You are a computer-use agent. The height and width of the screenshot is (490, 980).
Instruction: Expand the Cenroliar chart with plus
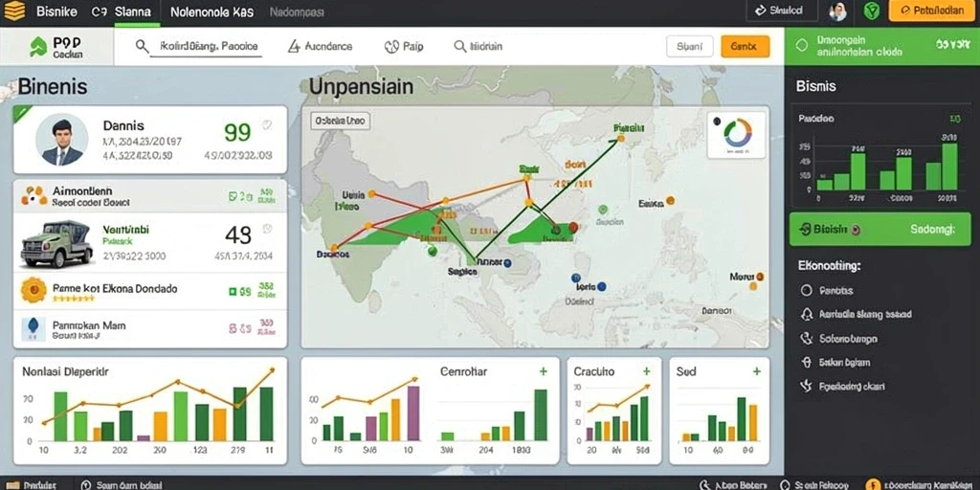click(x=544, y=371)
